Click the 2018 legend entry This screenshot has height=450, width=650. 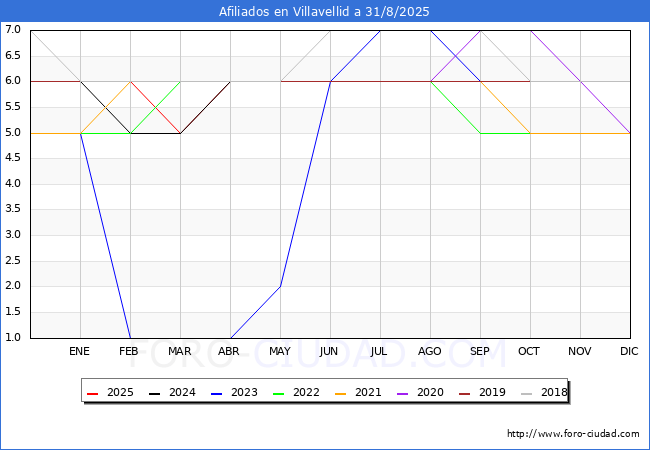click(x=553, y=393)
